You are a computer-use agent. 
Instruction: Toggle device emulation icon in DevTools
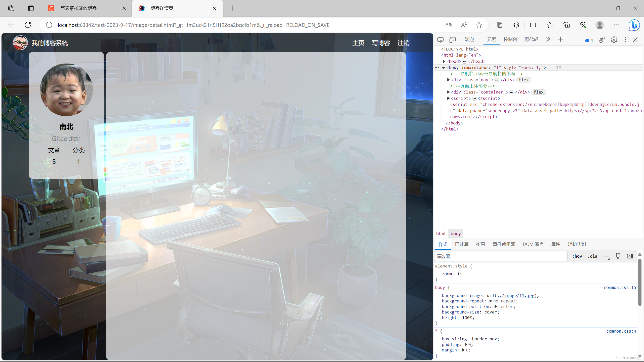click(453, 40)
